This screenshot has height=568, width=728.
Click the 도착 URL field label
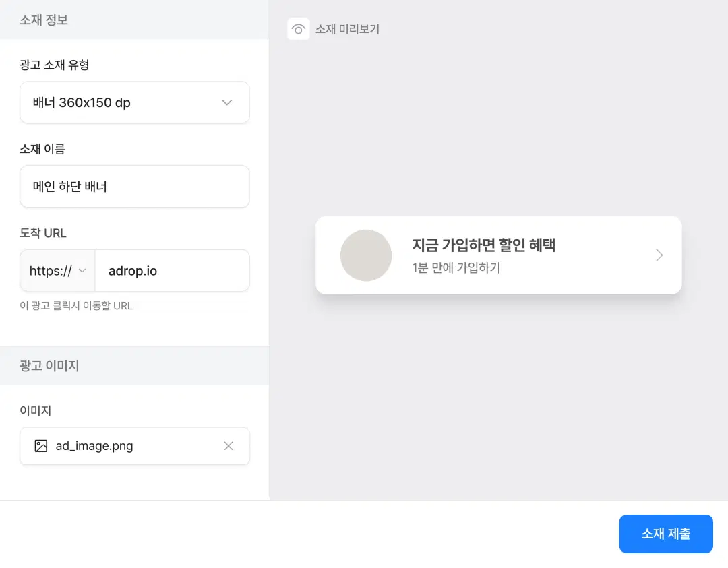43,233
